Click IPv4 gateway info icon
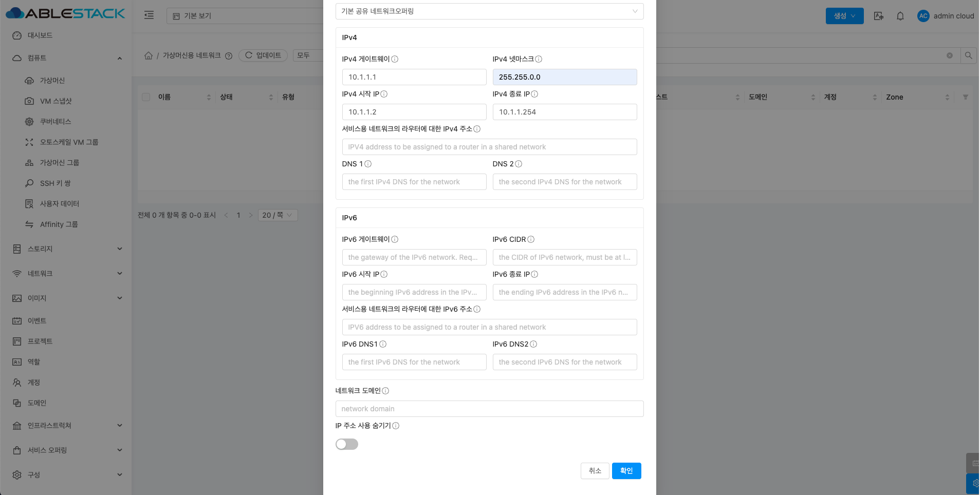 pos(395,59)
